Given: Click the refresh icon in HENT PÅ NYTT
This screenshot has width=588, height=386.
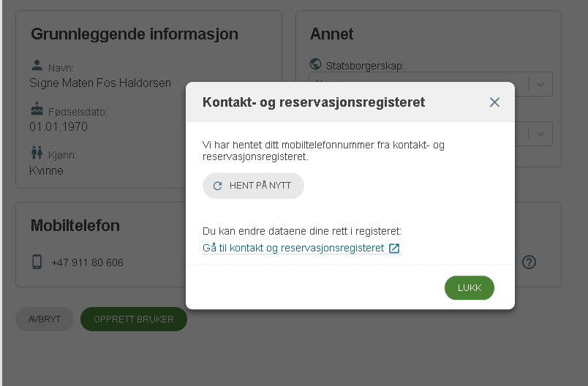Looking at the screenshot, I should click(x=217, y=186).
